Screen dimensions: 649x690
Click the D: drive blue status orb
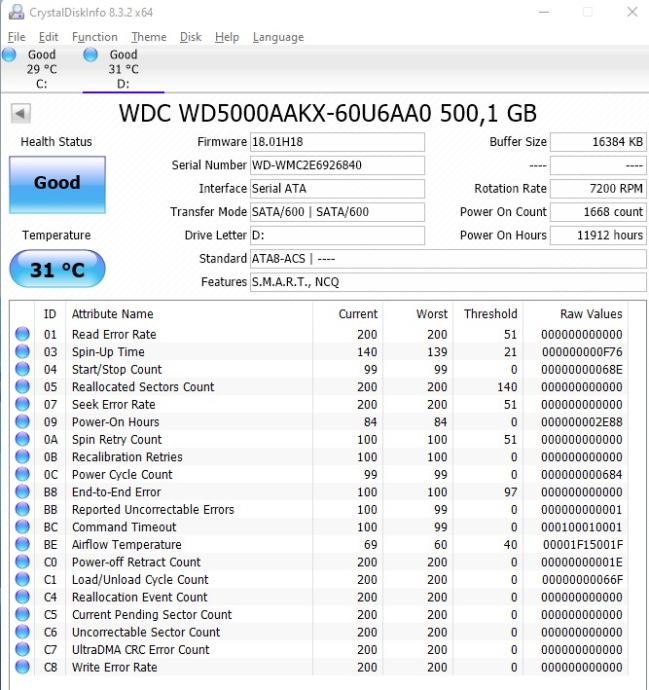tap(91, 55)
